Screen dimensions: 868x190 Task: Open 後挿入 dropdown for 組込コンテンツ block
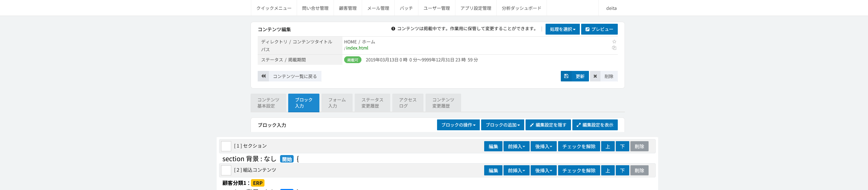(544, 170)
